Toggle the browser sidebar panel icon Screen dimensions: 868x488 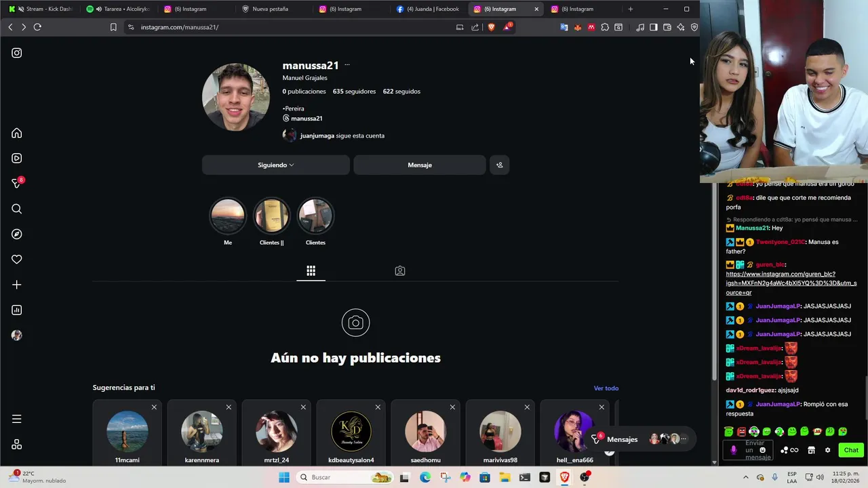coord(653,27)
